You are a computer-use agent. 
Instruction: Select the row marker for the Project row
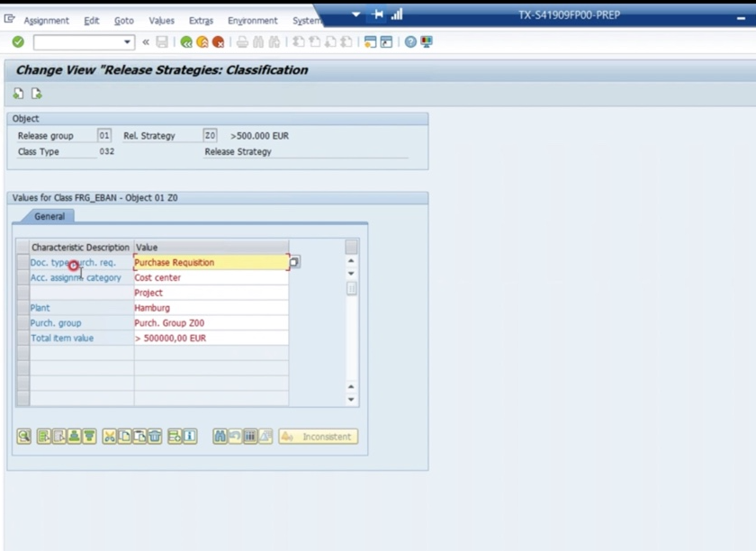coord(22,293)
